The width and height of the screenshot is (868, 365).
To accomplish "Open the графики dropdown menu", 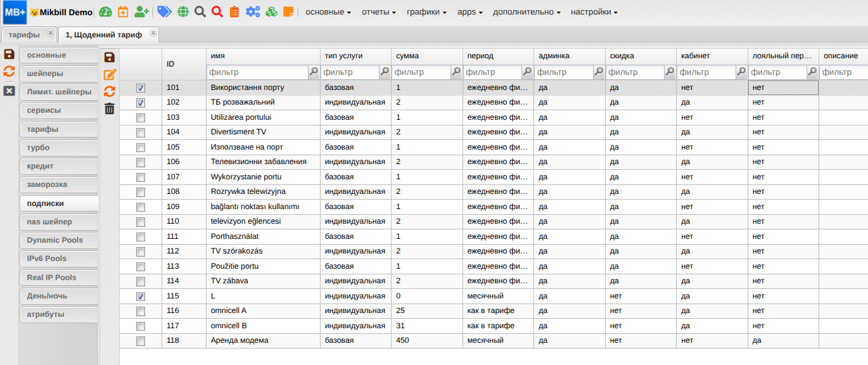I will pyautogui.click(x=426, y=12).
